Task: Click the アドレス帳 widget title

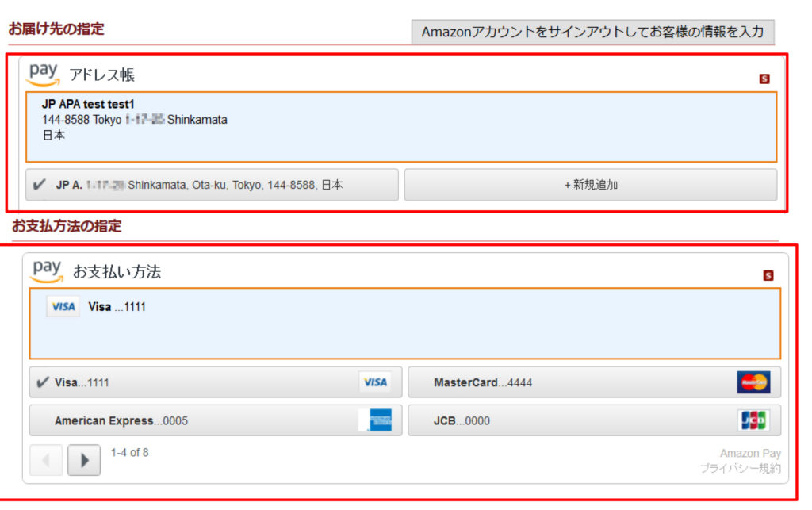Action: 102,75
